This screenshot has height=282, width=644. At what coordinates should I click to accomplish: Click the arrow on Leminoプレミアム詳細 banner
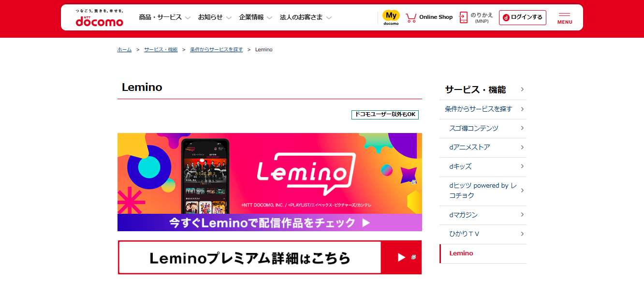click(401, 257)
